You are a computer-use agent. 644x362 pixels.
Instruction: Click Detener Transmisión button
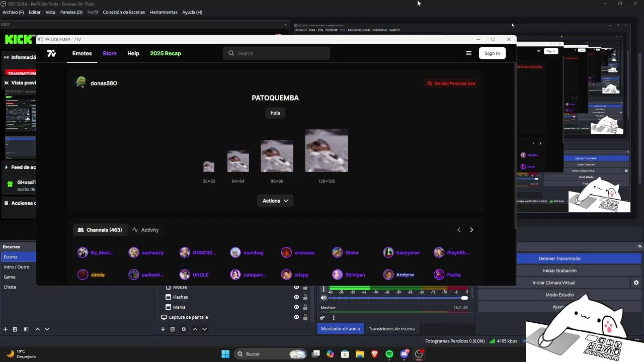[559, 258]
